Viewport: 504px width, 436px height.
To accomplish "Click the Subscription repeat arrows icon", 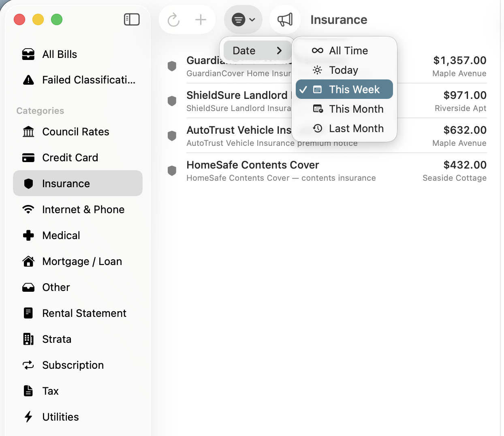I will [x=28, y=365].
